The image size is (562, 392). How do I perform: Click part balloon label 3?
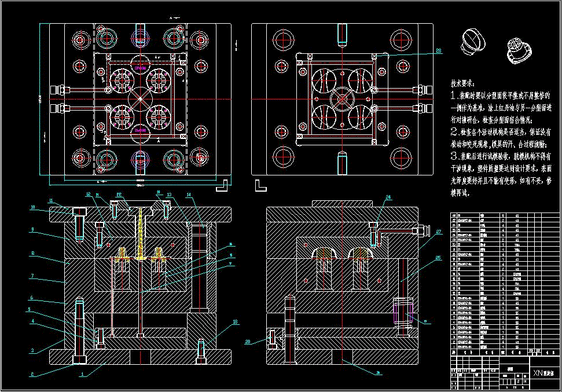pos(32,350)
